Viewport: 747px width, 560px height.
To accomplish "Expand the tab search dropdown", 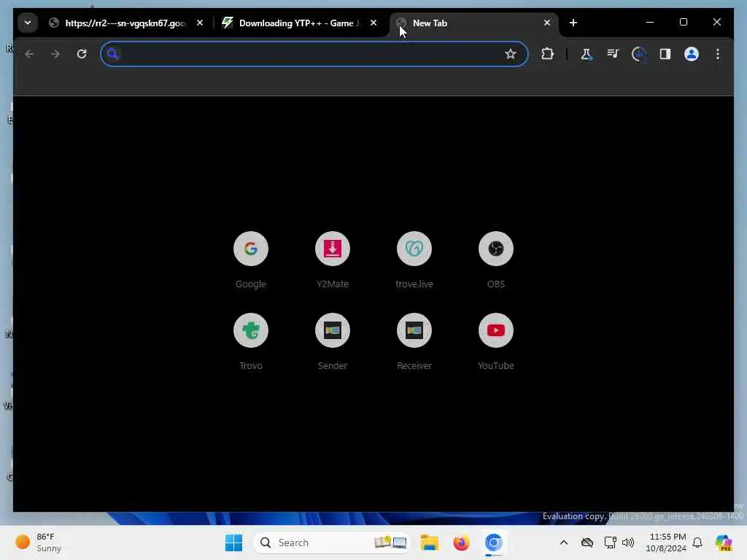I will point(28,23).
